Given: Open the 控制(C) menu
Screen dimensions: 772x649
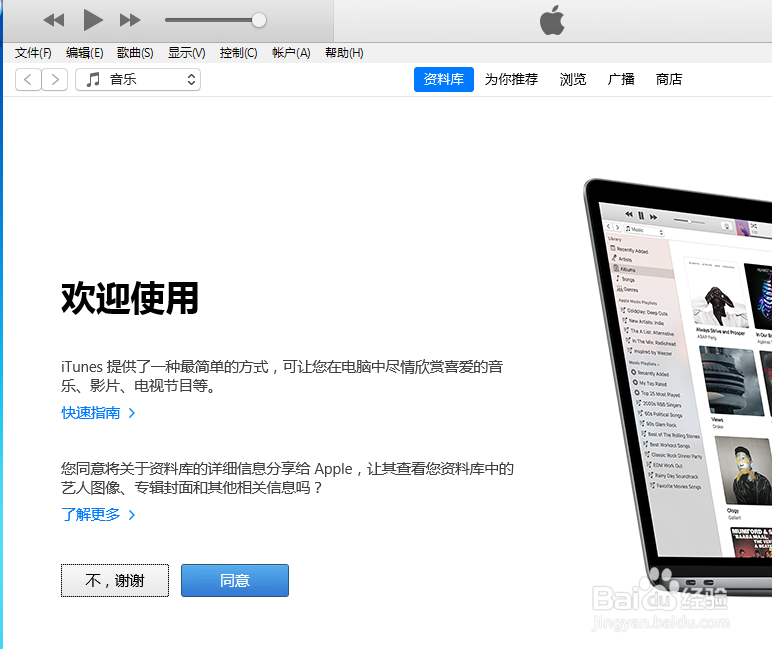Looking at the screenshot, I should [x=238, y=53].
